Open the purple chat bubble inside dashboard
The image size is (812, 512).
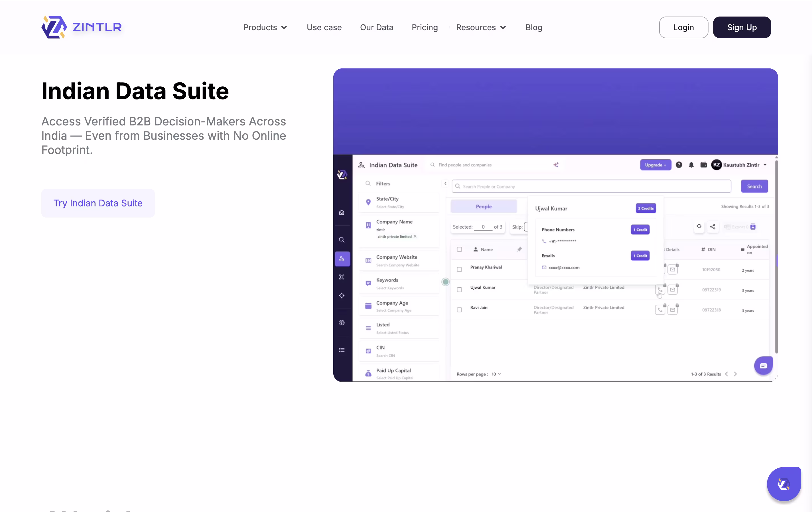pyautogui.click(x=763, y=366)
